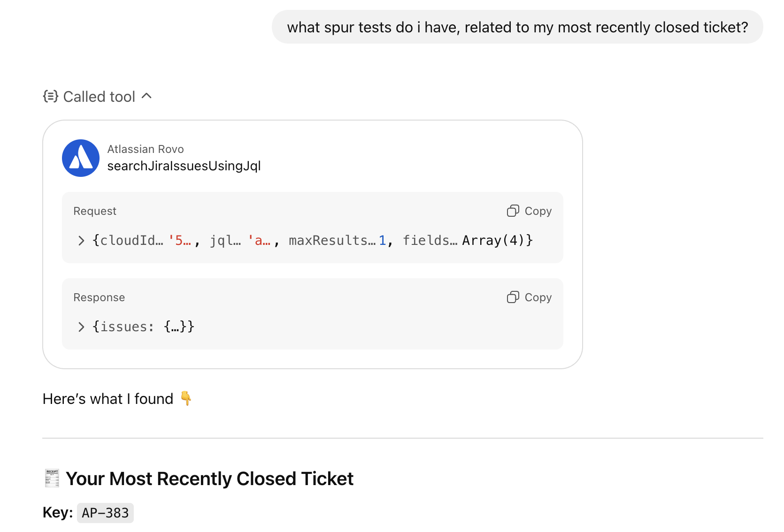
Task: Click the AP-383 ticket key chip
Action: [x=105, y=513]
